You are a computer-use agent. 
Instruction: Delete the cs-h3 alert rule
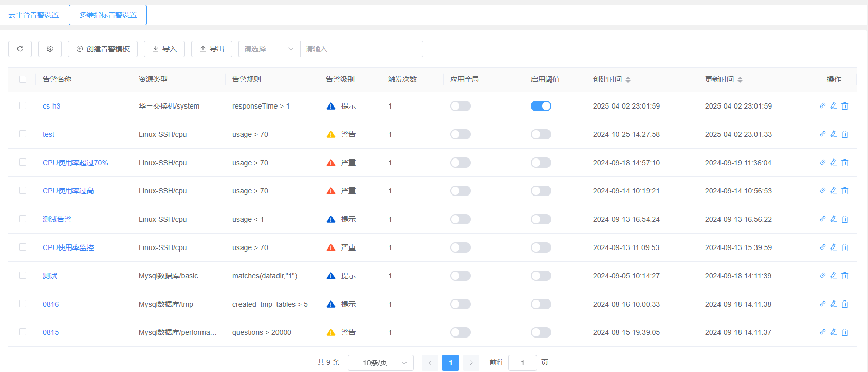845,106
